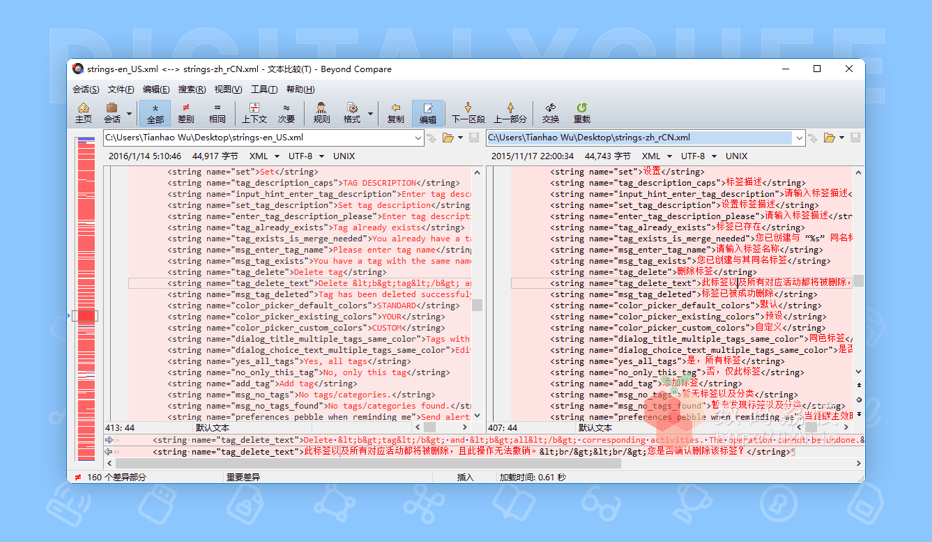Toggle the 相同 same-lines filter
This screenshot has height=542, width=932.
(217, 112)
